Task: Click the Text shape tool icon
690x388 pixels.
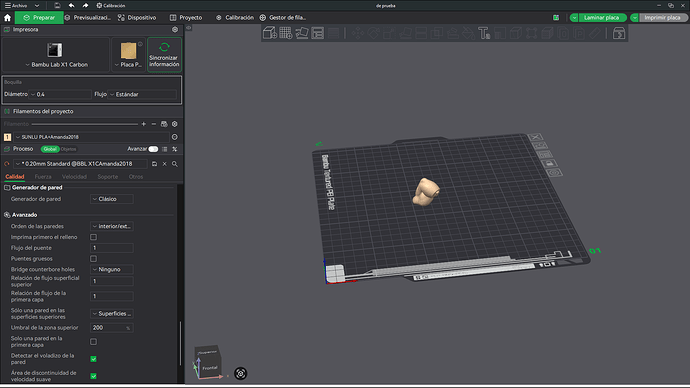Action: pyautogui.click(x=484, y=33)
